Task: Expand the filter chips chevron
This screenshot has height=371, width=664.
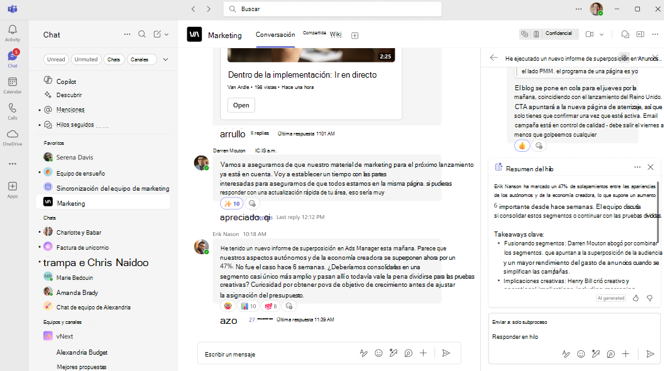Action: (166, 59)
